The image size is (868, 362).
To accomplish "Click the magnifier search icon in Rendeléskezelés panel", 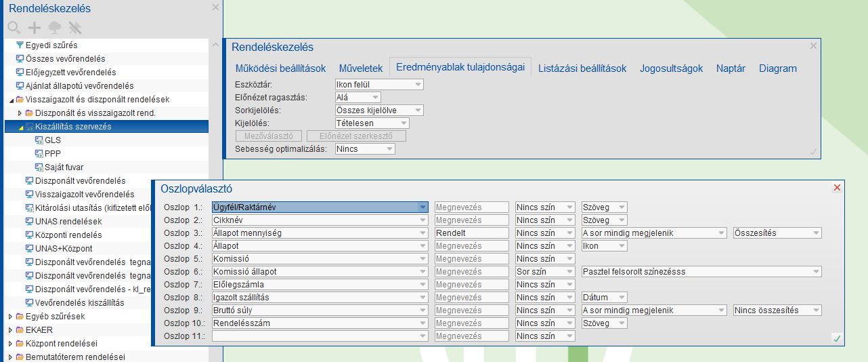I will coord(14,28).
